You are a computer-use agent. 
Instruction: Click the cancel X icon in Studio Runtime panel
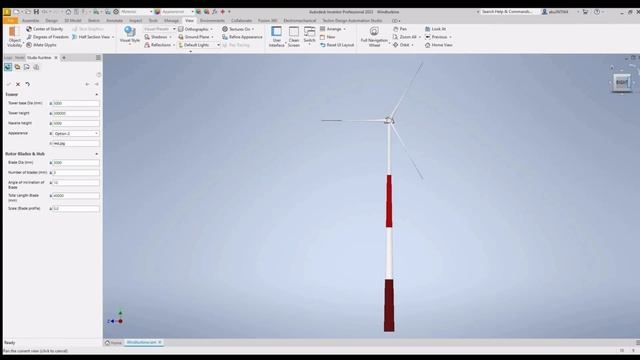click(18, 84)
